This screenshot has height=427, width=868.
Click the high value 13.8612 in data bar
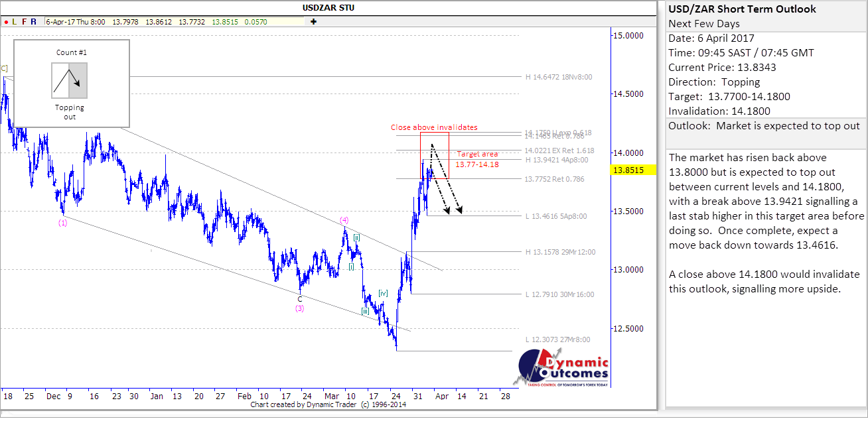[x=159, y=22]
